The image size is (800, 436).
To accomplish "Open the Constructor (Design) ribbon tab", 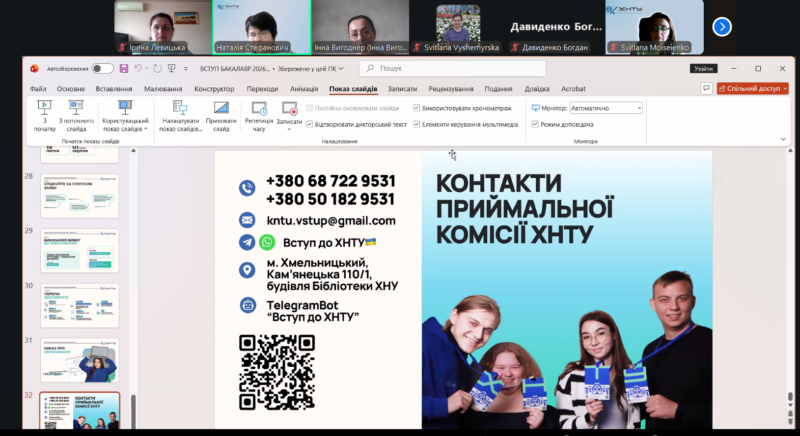I will [214, 88].
